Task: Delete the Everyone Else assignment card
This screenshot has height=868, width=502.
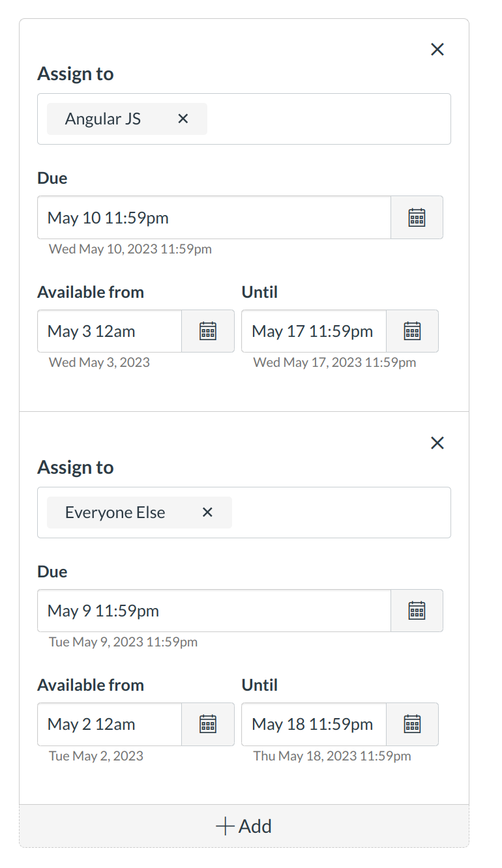Action: pyautogui.click(x=437, y=443)
